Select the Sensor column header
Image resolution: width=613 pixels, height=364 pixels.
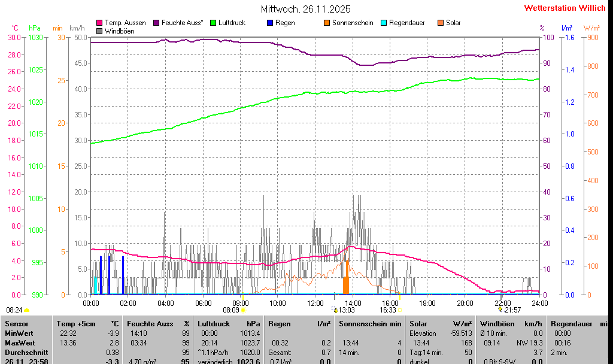17,323
